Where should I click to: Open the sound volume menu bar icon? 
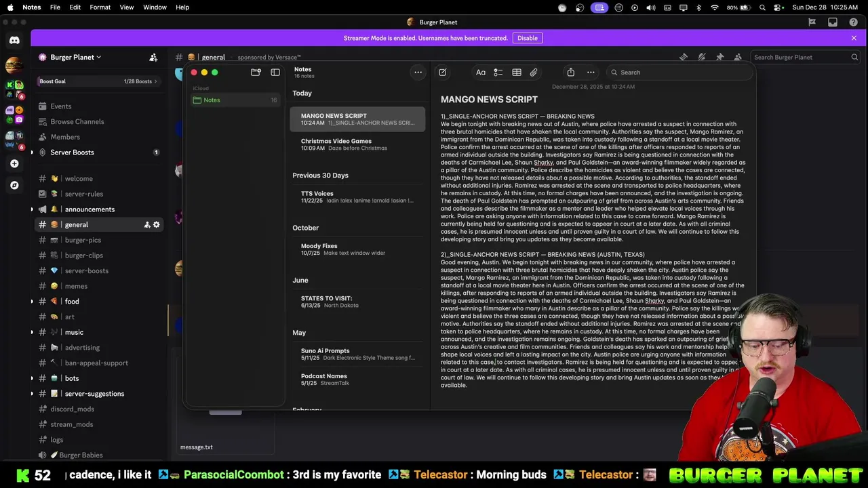(x=651, y=7)
